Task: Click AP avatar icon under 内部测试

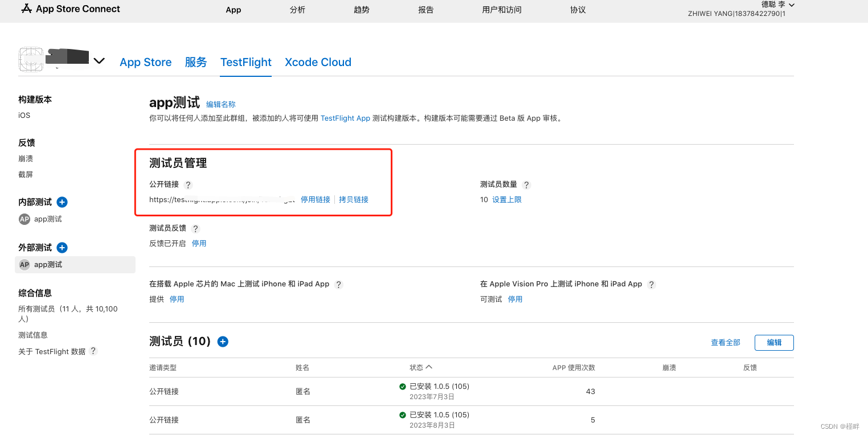Action: (x=24, y=219)
